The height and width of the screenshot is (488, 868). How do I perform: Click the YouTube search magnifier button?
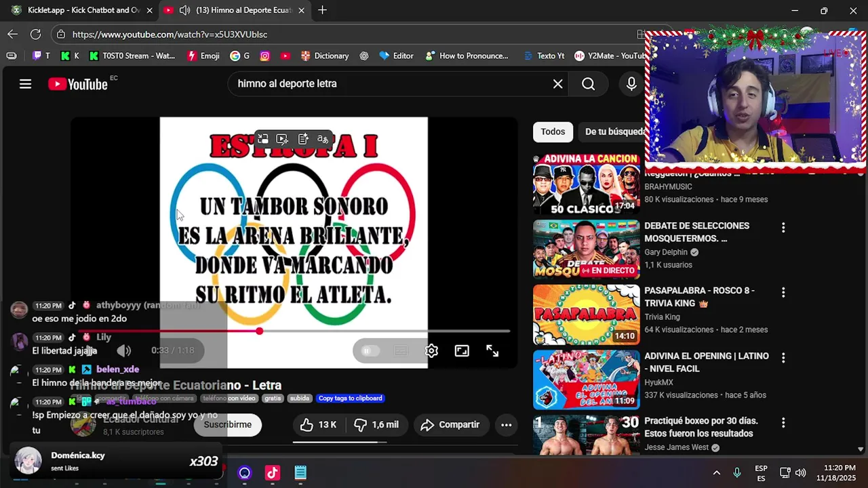[x=588, y=84]
